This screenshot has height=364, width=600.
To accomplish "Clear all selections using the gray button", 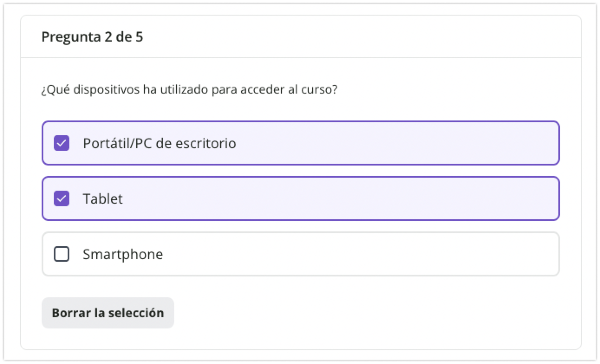I will pyautogui.click(x=108, y=312).
